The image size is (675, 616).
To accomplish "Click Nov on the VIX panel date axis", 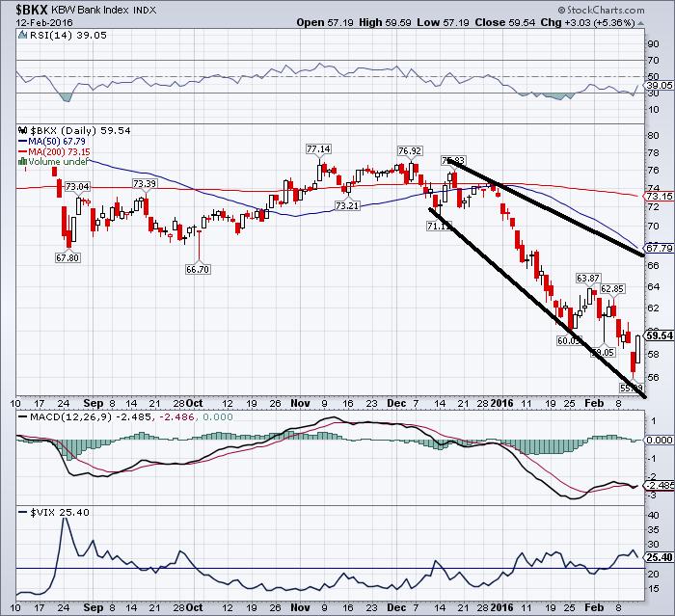I will coord(301,608).
